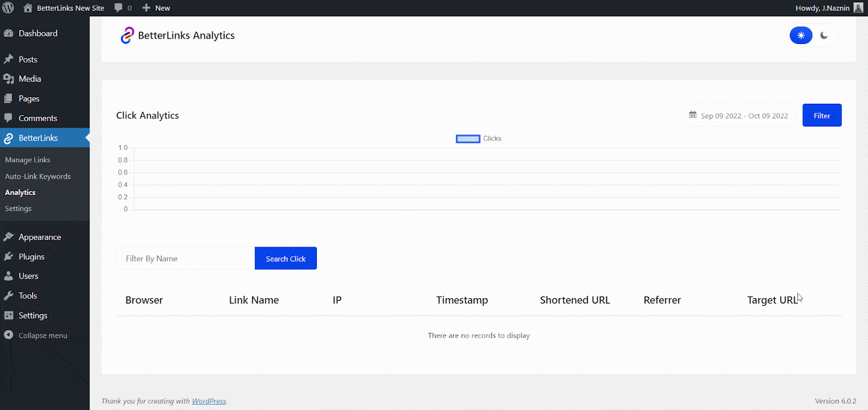Open the comments bubble icon in admin bar
The width and height of the screenshot is (868, 410).
(118, 8)
